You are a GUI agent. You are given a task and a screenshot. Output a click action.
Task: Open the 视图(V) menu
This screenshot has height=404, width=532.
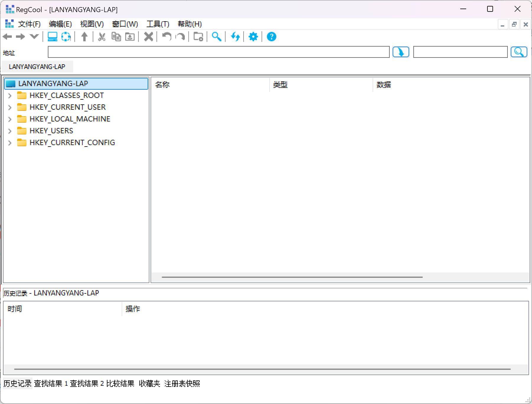[92, 24]
